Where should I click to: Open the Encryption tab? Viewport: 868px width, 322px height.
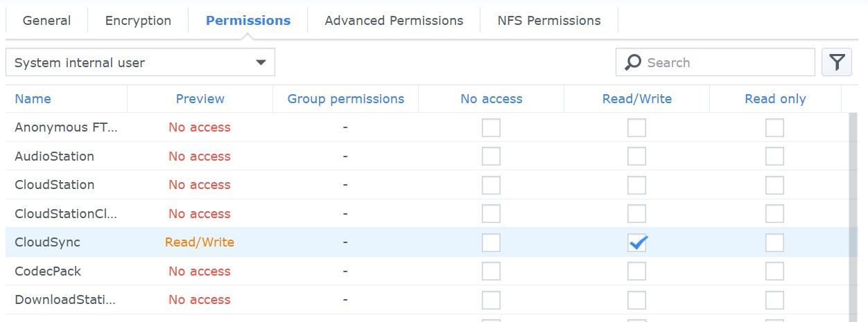[138, 21]
